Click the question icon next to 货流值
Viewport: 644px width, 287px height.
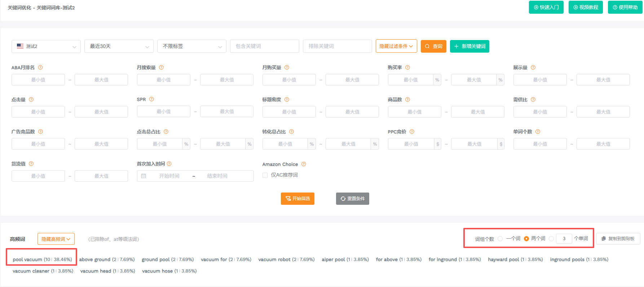[x=31, y=164]
